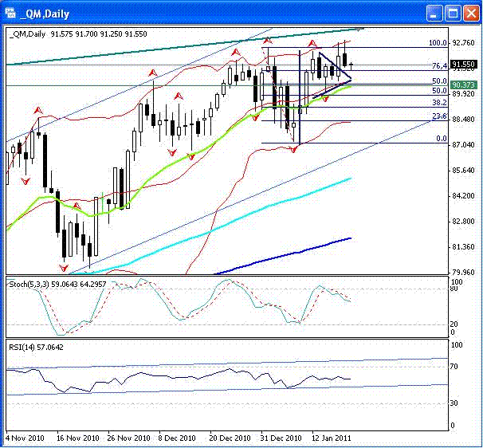Click the RSI 70 level label
This screenshot has height=448, width=483.
tap(454, 367)
